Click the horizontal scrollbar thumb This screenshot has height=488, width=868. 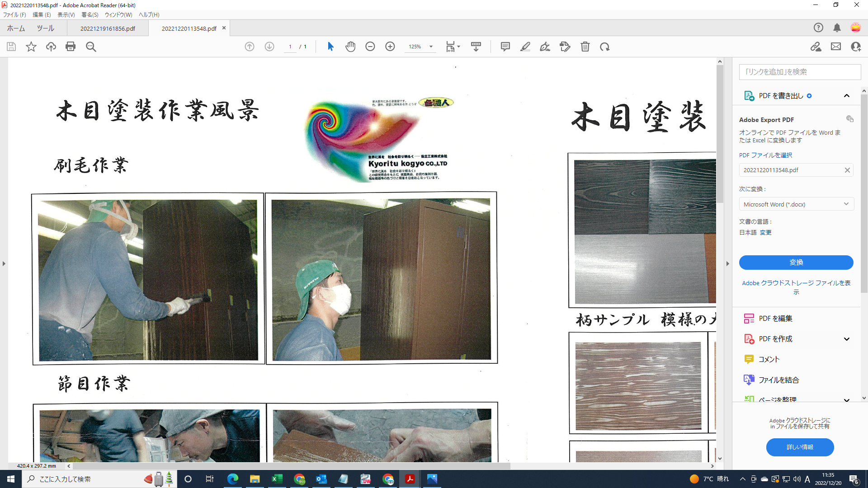click(292, 466)
